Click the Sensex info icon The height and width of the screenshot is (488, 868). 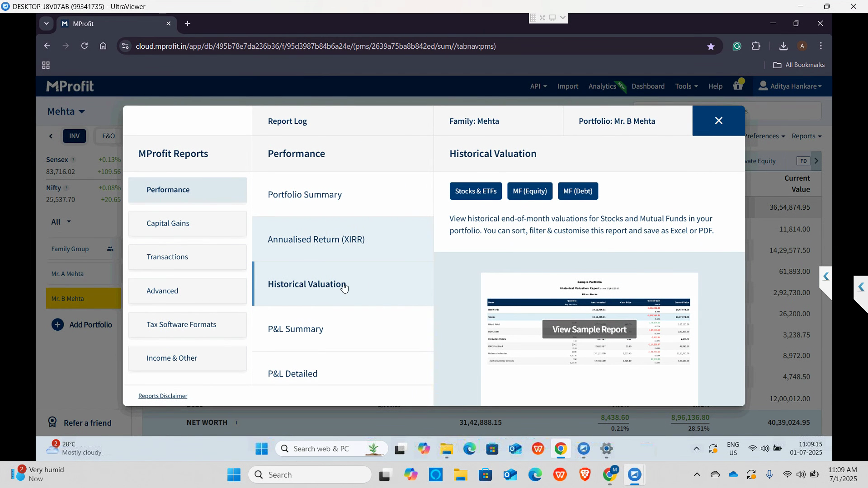73,160
